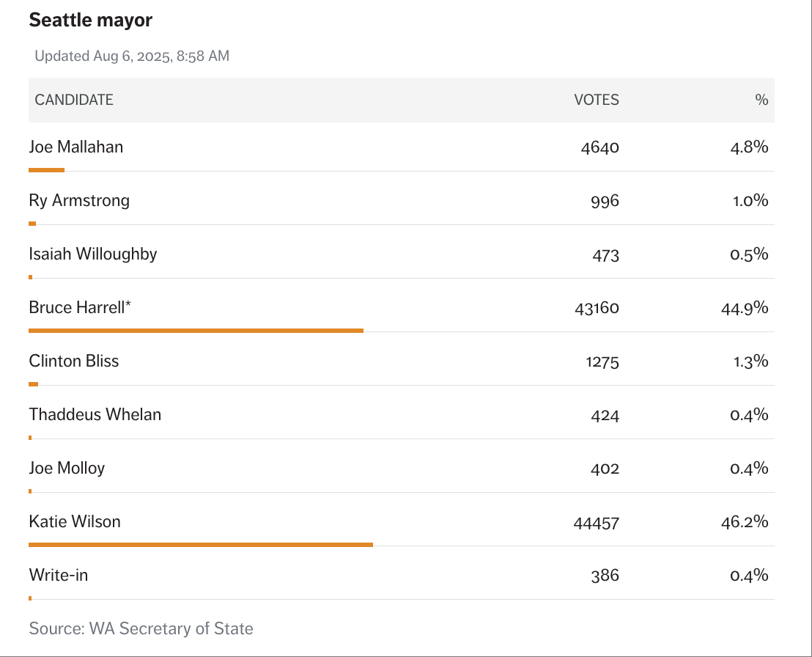This screenshot has width=812, height=657.
Task: Click Katie Wilson's orange vote bar
Action: click(x=201, y=545)
